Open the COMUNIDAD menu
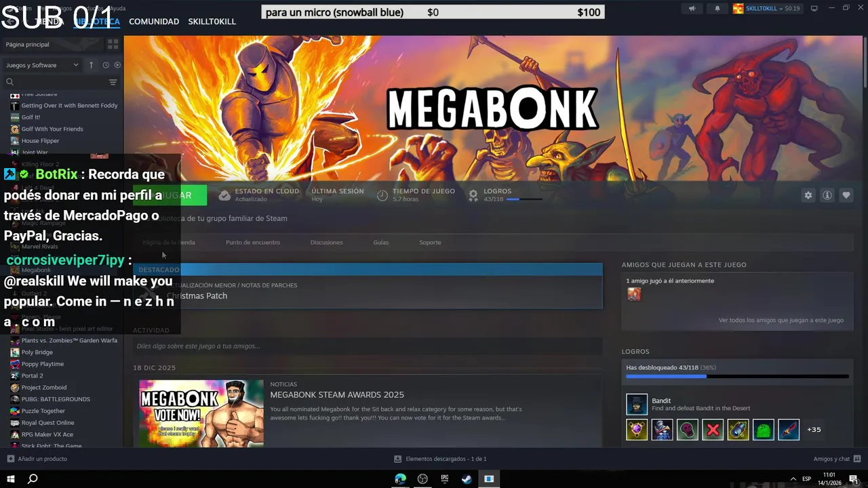The image size is (868, 488). [x=154, y=22]
